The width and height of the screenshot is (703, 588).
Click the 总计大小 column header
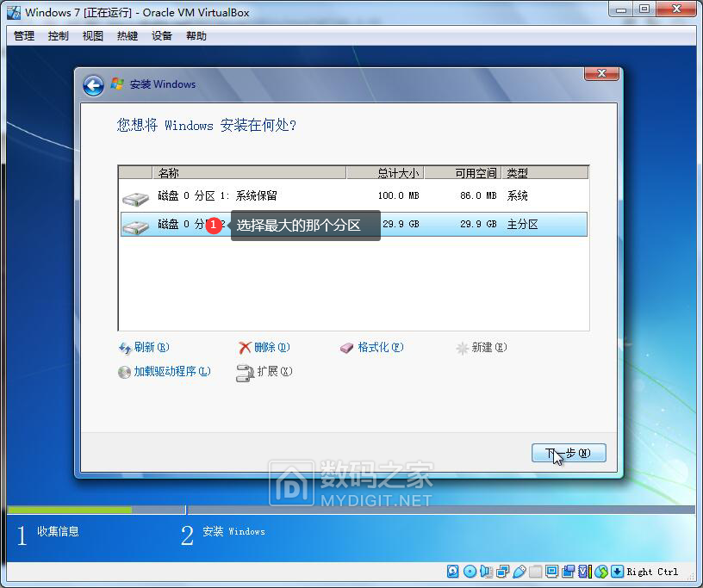385,172
